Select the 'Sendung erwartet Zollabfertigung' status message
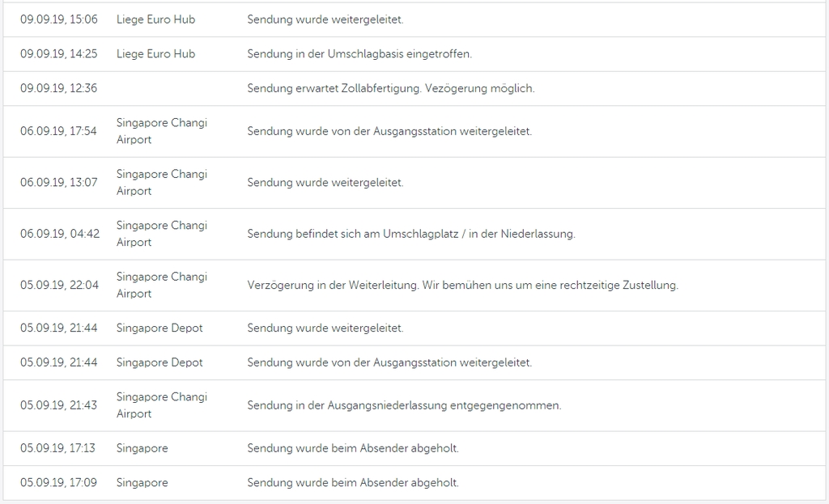The width and height of the screenshot is (829, 504). click(390, 88)
